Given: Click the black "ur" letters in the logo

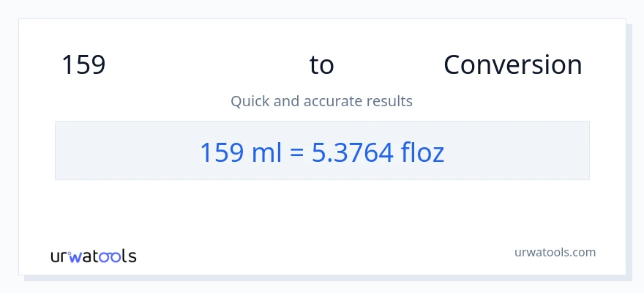Looking at the screenshot, I should [60, 256].
